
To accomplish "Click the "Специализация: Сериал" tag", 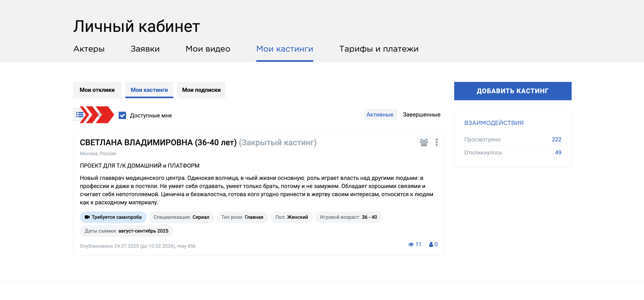I will point(181,217).
